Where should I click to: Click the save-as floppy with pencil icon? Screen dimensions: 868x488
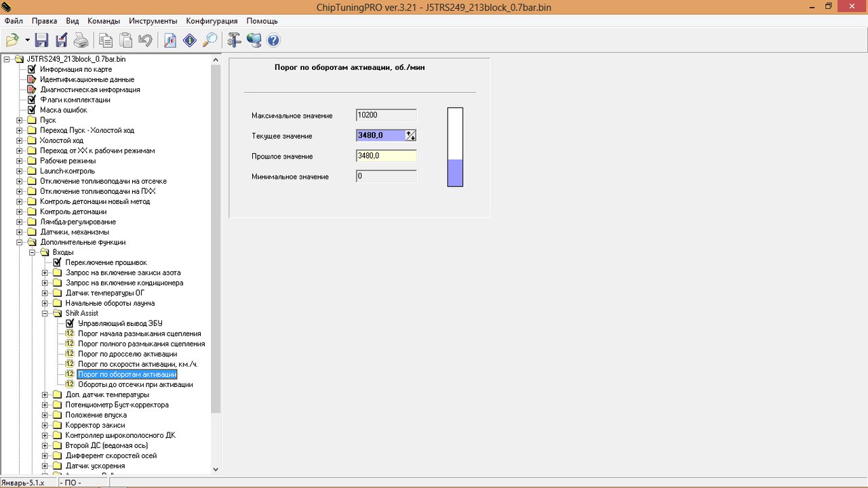pyautogui.click(x=62, y=41)
